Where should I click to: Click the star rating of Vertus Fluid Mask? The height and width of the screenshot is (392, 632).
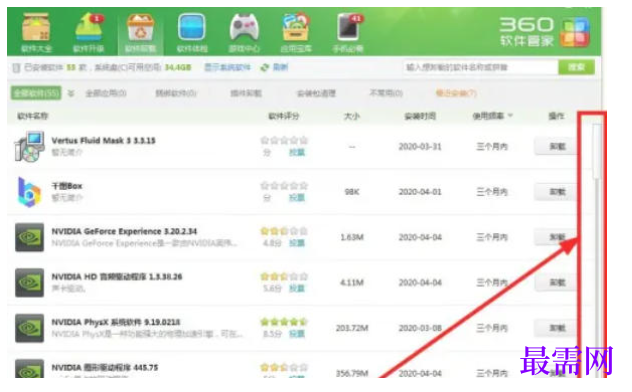(x=284, y=140)
